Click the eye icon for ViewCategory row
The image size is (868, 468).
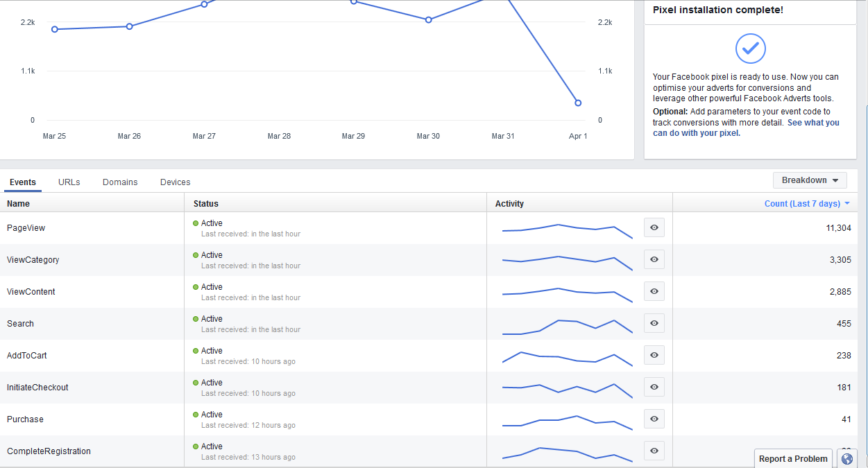click(x=654, y=259)
